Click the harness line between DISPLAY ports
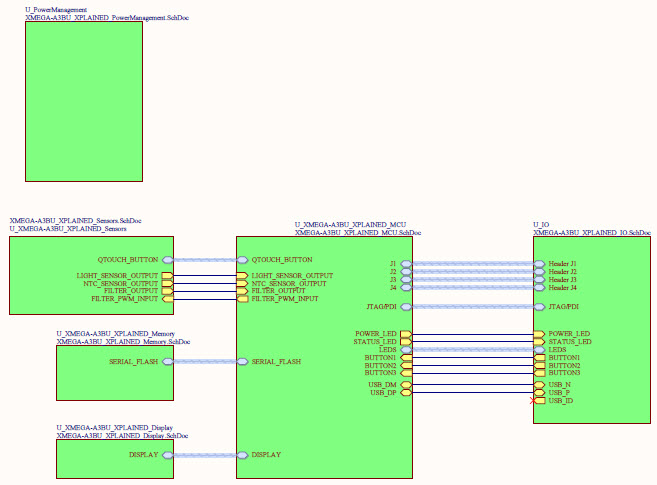This screenshot has width=657, height=485. (x=205, y=455)
